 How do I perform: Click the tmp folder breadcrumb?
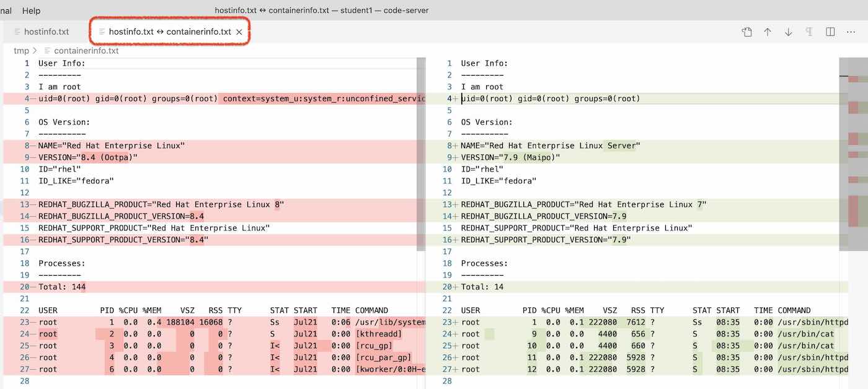coord(21,51)
